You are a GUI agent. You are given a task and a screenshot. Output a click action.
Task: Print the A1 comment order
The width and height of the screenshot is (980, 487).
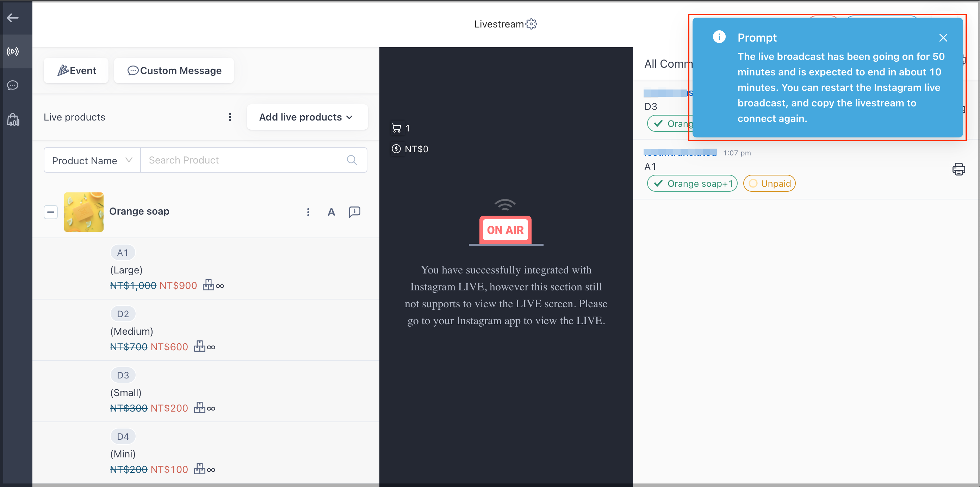(958, 169)
